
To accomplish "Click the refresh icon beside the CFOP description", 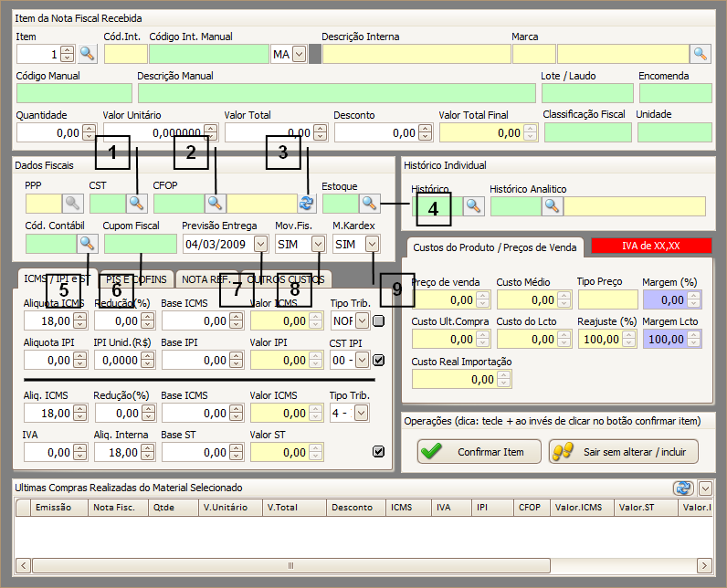I will (x=305, y=203).
